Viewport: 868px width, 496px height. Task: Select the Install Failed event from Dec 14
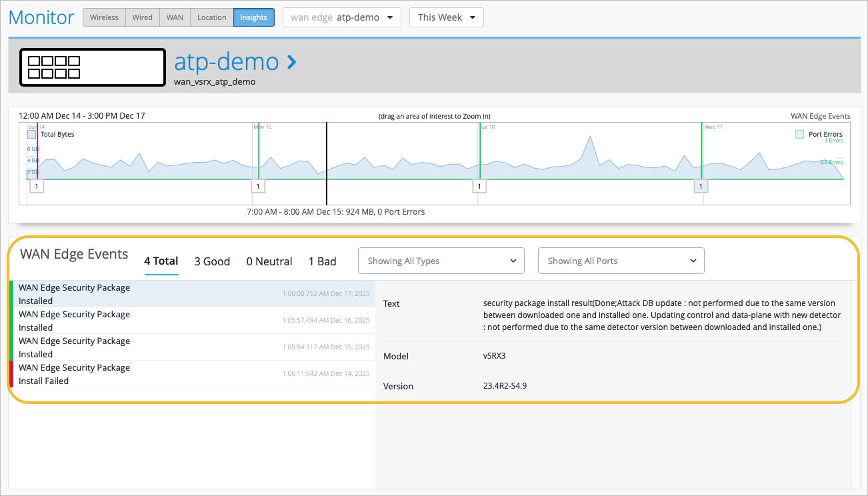192,374
